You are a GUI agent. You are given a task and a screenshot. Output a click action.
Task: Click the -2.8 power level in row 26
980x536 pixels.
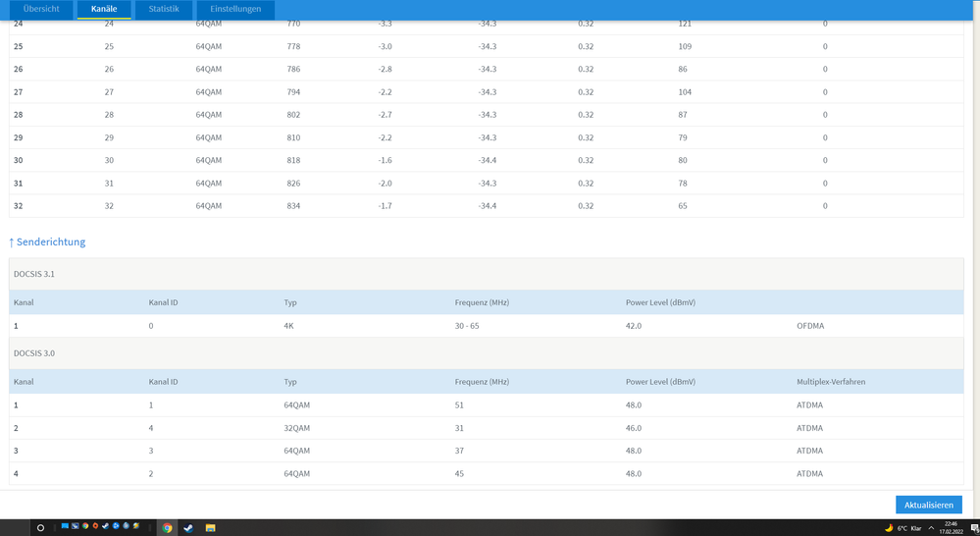385,69
